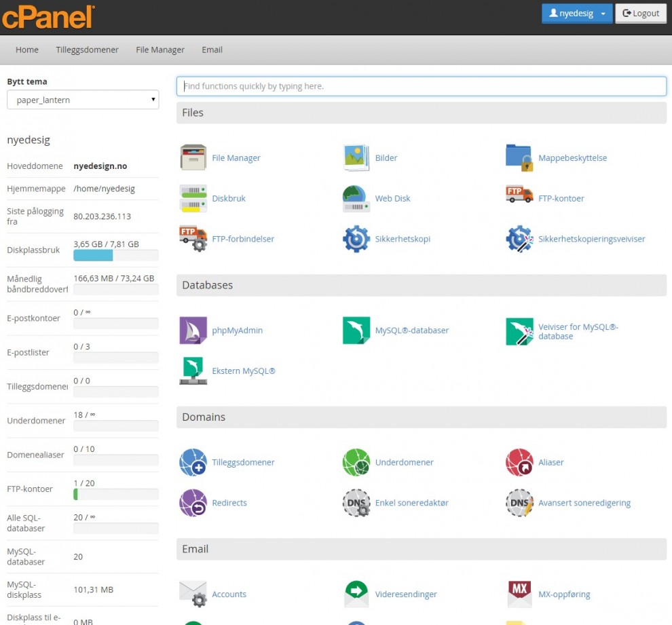Image resolution: width=672 pixels, height=625 pixels.
Task: Open the Underdomener text link
Action: (404, 462)
